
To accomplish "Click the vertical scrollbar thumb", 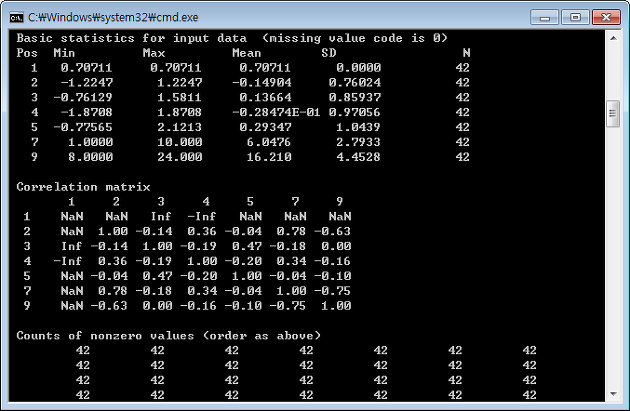I will (613, 113).
